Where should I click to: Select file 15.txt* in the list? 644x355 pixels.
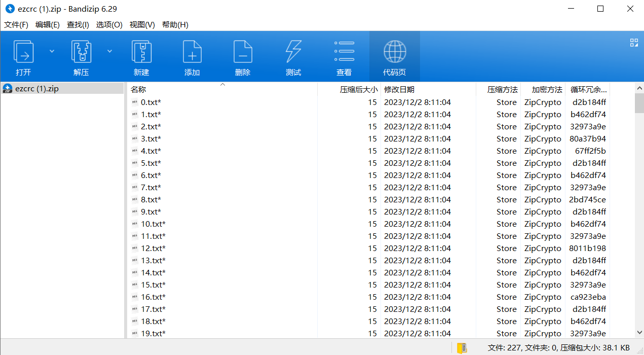tap(153, 285)
